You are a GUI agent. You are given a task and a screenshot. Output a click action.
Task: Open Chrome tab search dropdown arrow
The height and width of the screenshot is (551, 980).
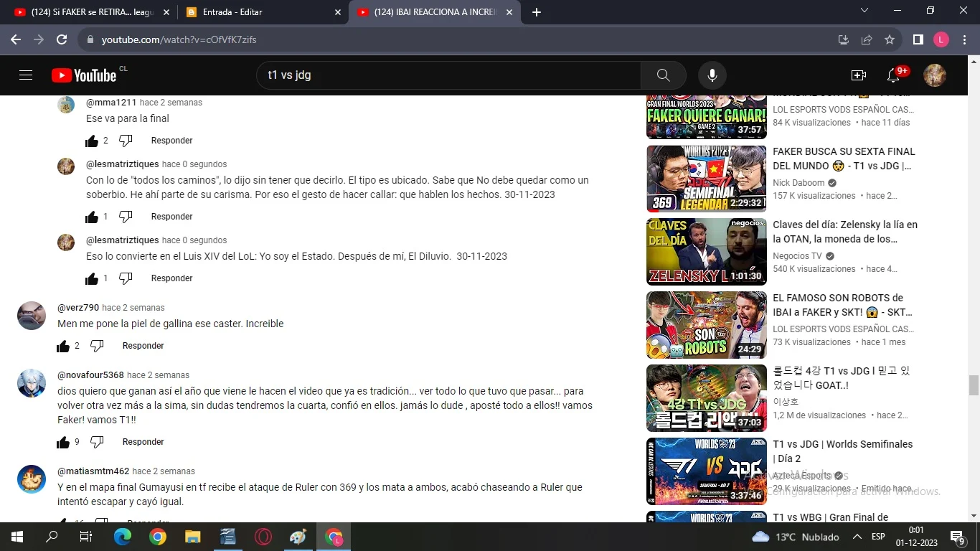pos(864,11)
